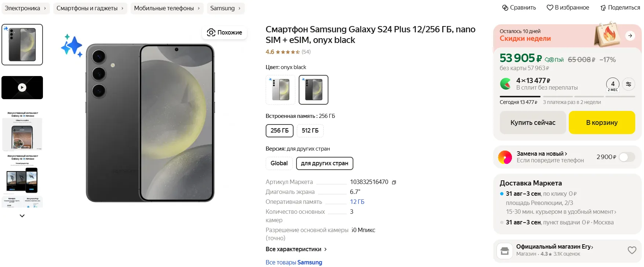
Task: Play the product video thumbnail
Action: click(22, 87)
